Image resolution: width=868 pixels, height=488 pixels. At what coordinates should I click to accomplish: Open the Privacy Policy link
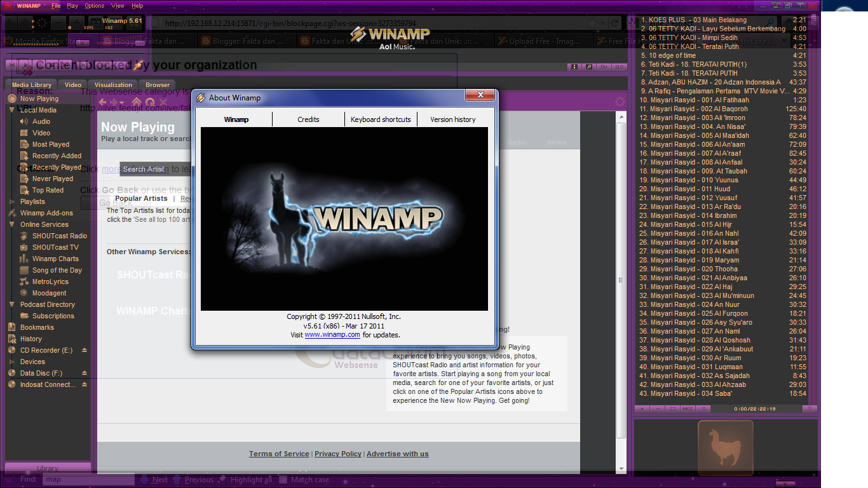tap(338, 454)
